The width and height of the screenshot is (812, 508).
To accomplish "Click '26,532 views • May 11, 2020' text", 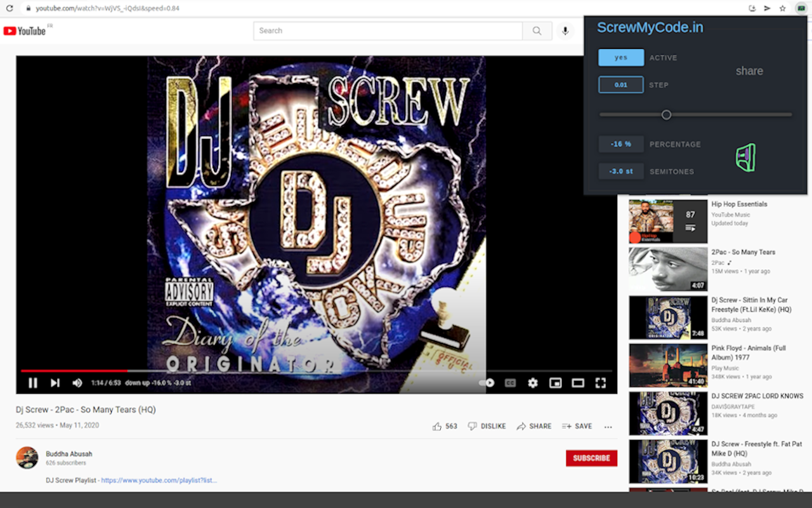I will click(57, 425).
